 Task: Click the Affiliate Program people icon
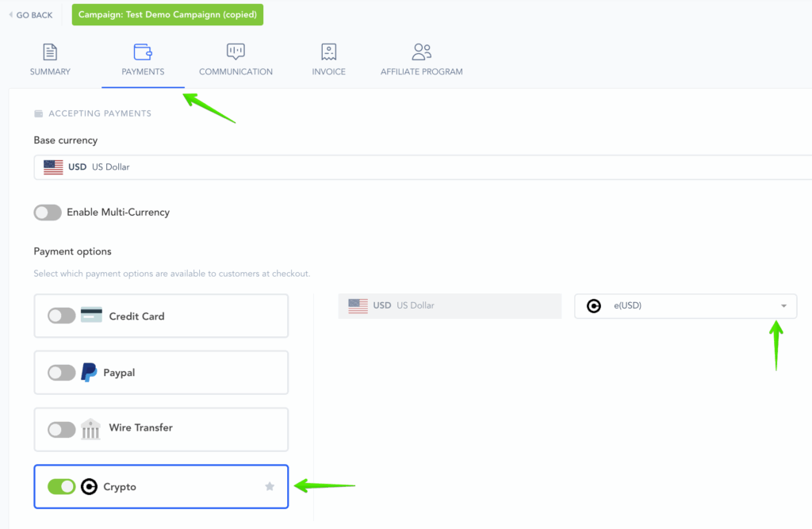click(421, 52)
